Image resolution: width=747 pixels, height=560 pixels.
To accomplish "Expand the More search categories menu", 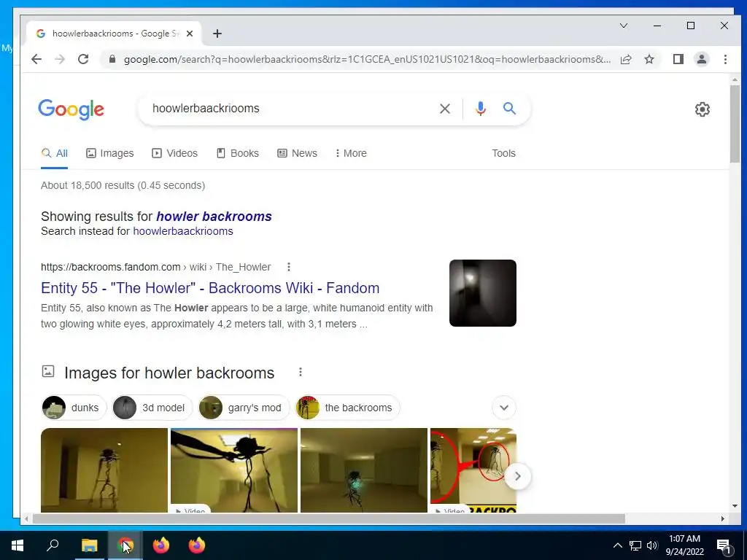I will (x=351, y=153).
